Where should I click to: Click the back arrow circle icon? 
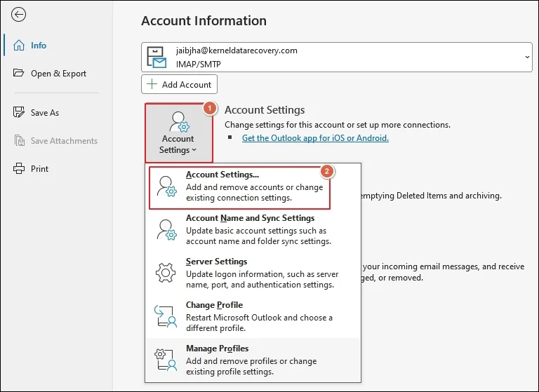[18, 15]
